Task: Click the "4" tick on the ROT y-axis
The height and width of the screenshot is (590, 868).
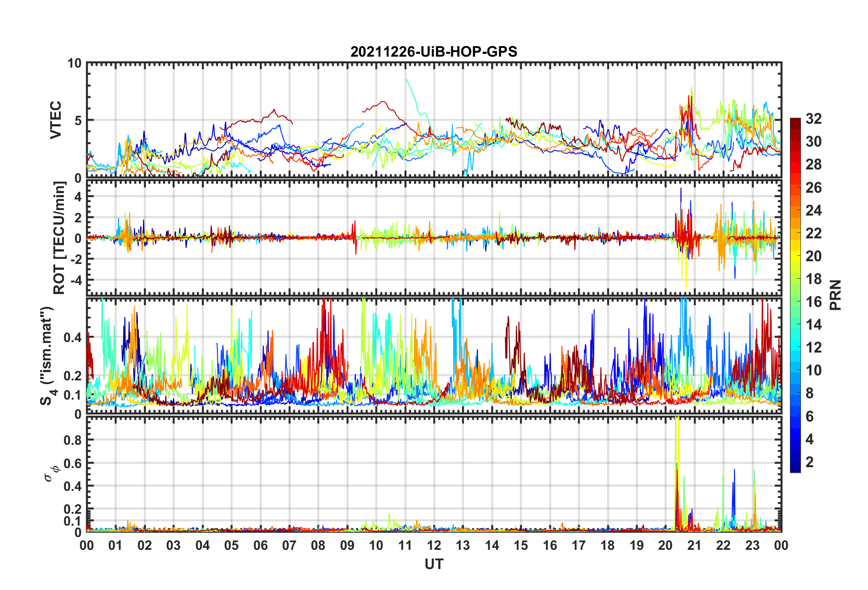Action: coord(78,196)
